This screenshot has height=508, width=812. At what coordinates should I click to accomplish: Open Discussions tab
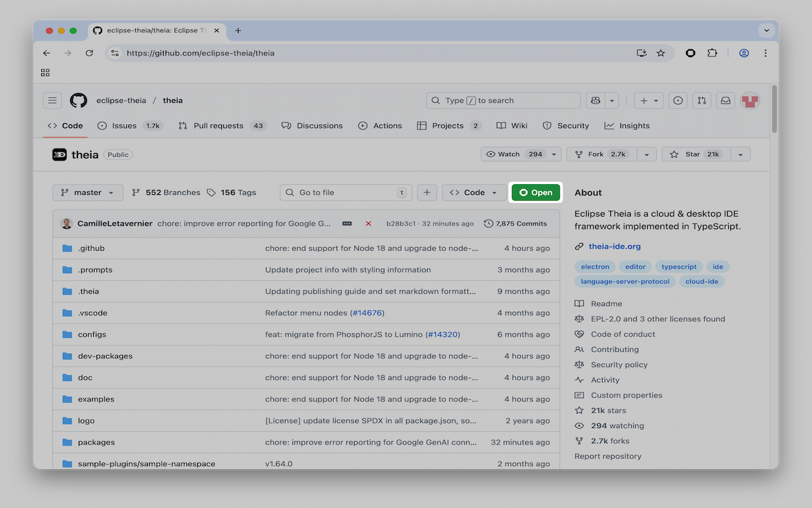click(x=312, y=126)
